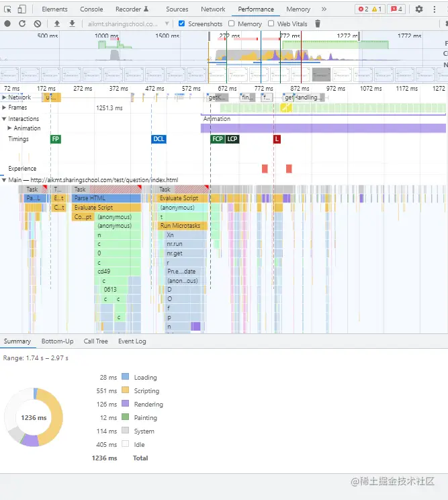Collapse the Interactions track
The image size is (448, 500).
coord(4,119)
